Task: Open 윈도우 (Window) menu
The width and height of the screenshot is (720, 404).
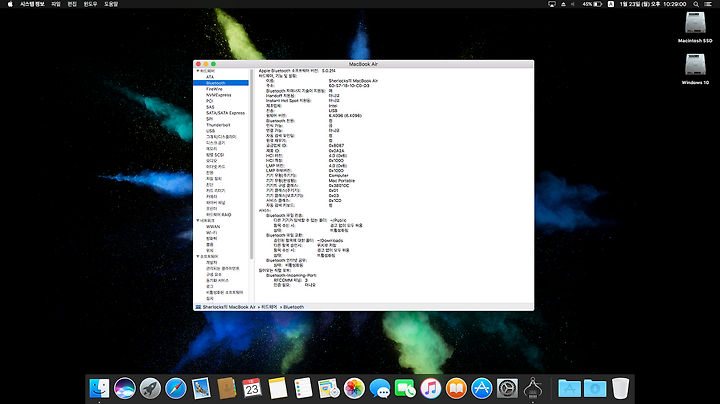Action: click(90, 4)
